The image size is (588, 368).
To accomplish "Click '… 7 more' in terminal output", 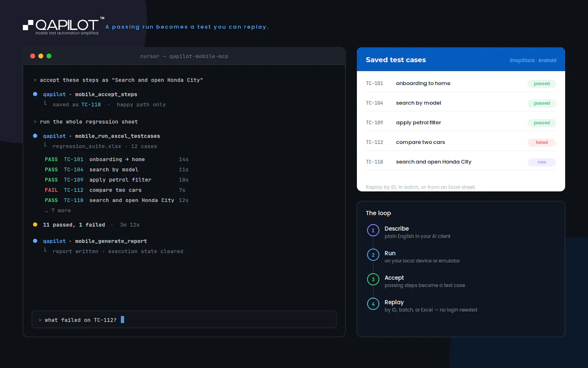I will [58, 210].
